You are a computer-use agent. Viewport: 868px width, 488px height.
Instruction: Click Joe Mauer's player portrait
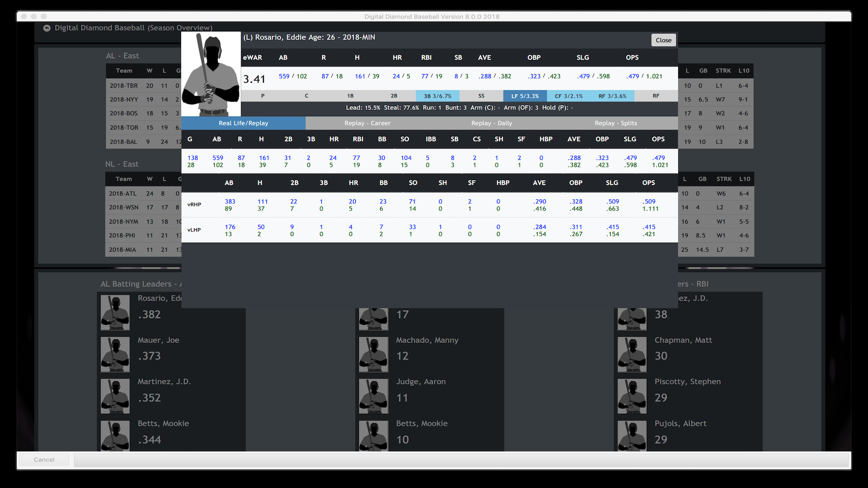pos(115,354)
